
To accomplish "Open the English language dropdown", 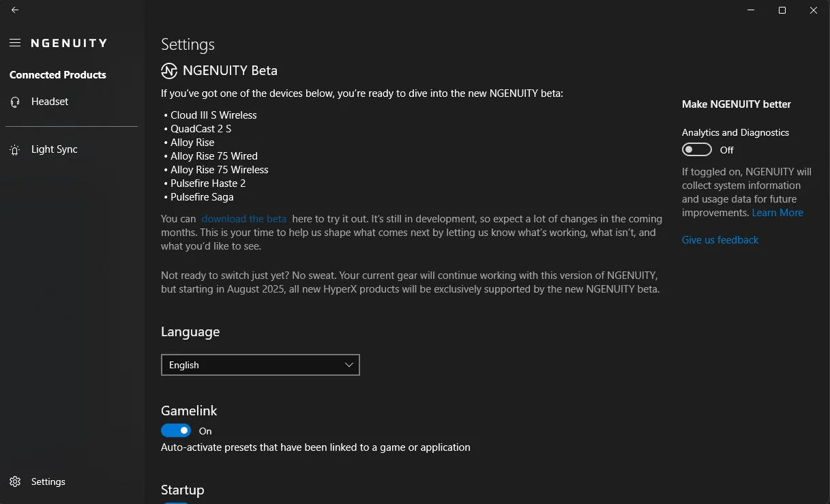I will pyautogui.click(x=260, y=365).
